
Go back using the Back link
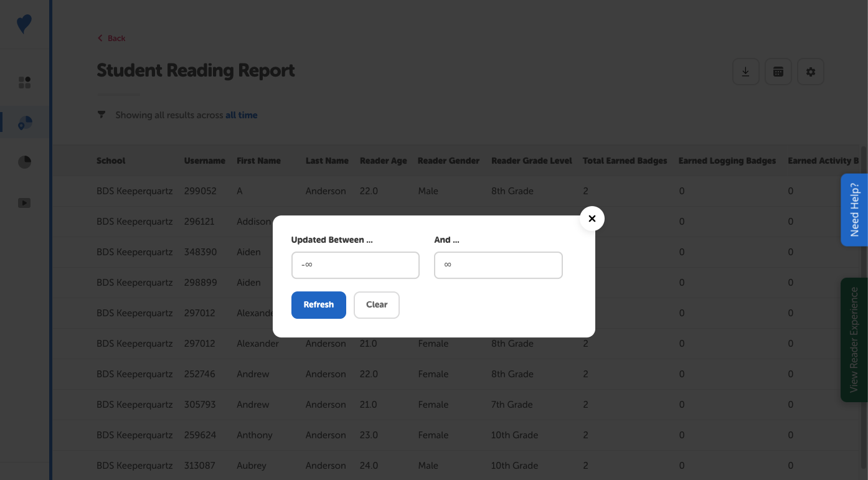tap(111, 37)
